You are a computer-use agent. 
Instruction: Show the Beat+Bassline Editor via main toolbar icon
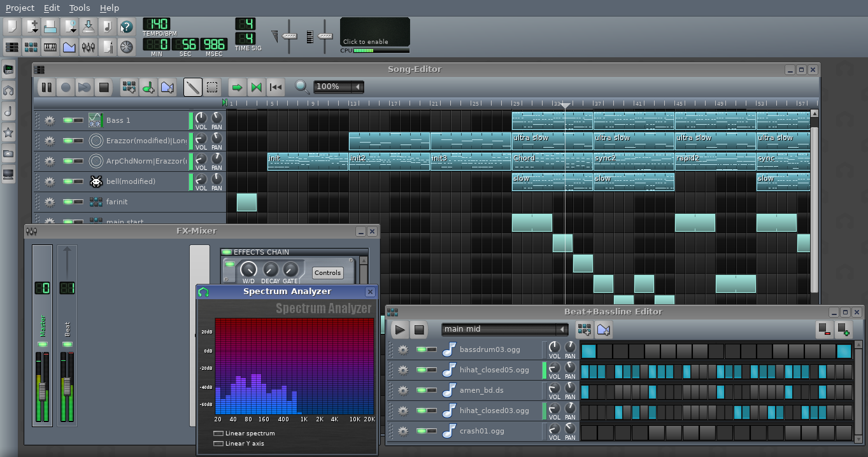coord(31,46)
